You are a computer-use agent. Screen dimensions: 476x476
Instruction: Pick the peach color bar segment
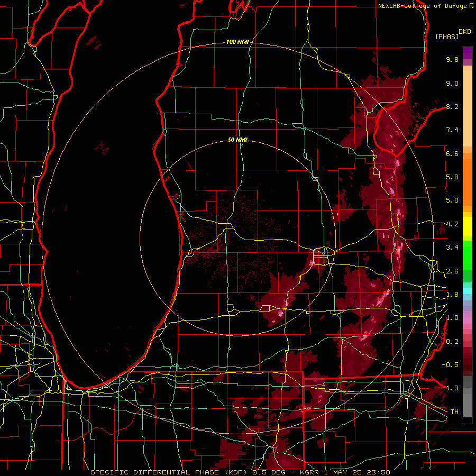click(467, 108)
